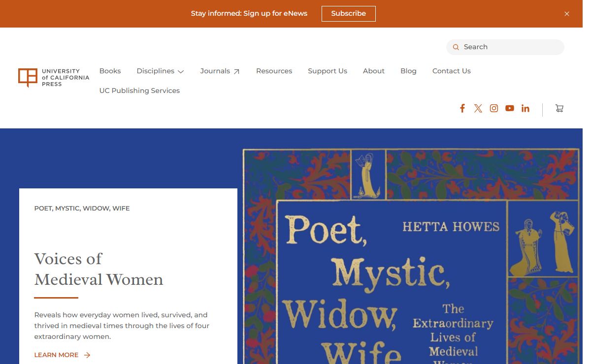Click the 'Reveals how everyday women lived' description
591x364 pixels.
(122, 326)
